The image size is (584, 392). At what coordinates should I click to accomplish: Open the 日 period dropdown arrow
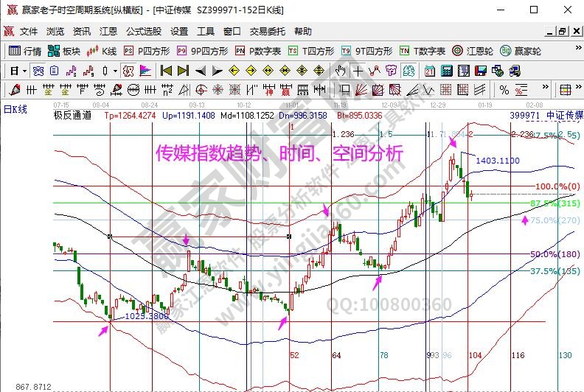pos(24,71)
